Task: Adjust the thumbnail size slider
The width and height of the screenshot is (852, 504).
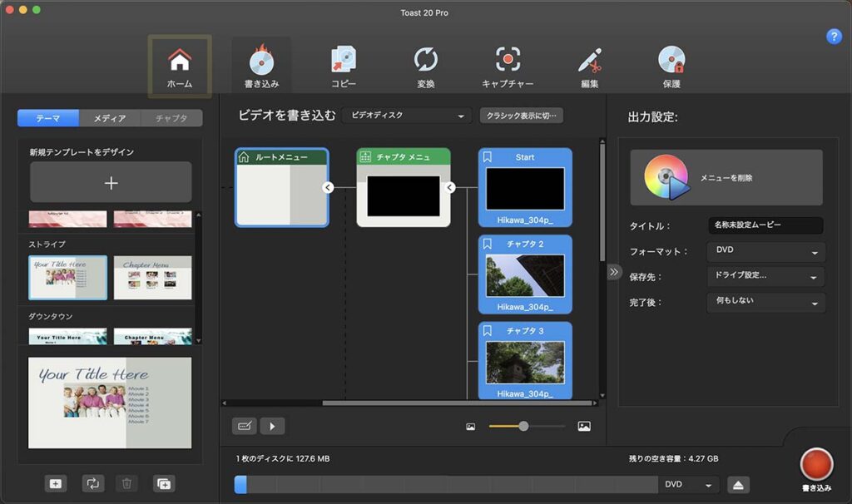Action: [523, 426]
